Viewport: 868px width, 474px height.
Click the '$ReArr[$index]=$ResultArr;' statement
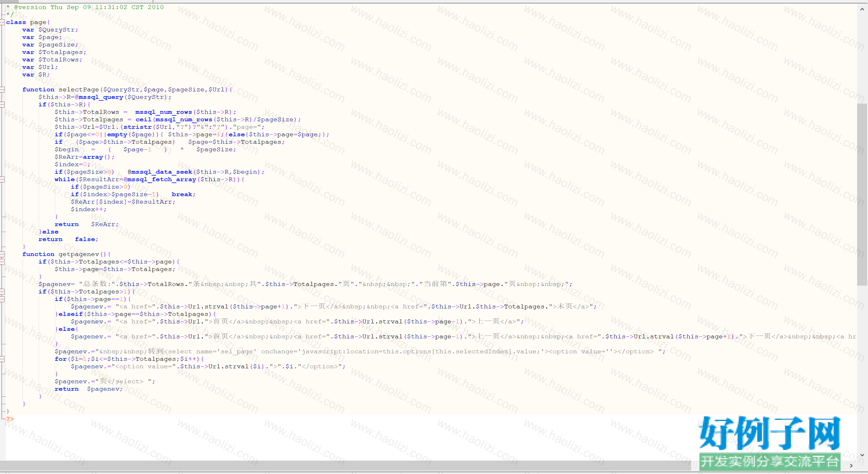coord(123,202)
